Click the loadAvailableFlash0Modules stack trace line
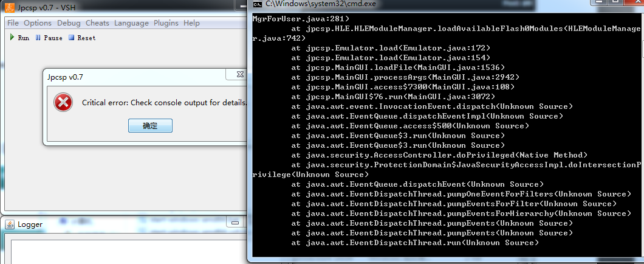Viewport: 644px width, 264px height. coord(447,33)
